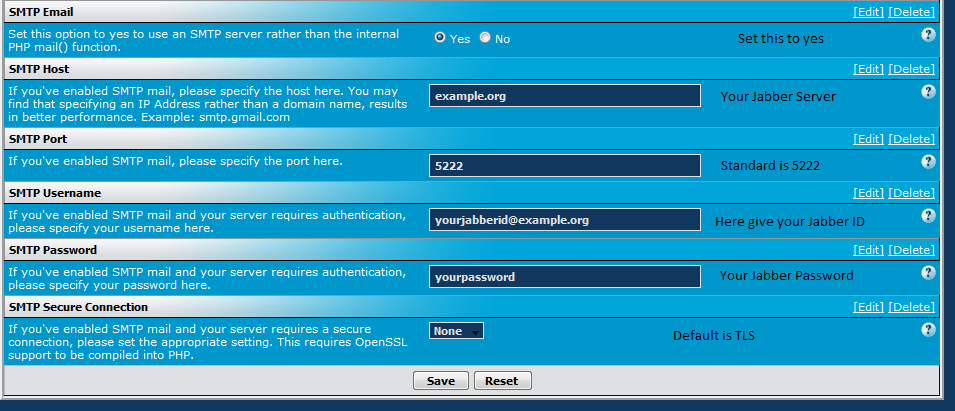Screen dimensions: 955x411
Task: Show help for the SMTP Username setting
Action: click(x=927, y=215)
